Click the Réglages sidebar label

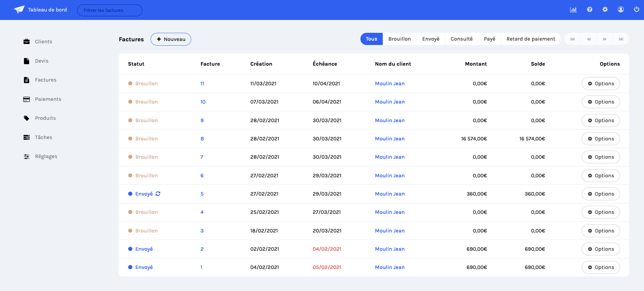click(x=46, y=156)
